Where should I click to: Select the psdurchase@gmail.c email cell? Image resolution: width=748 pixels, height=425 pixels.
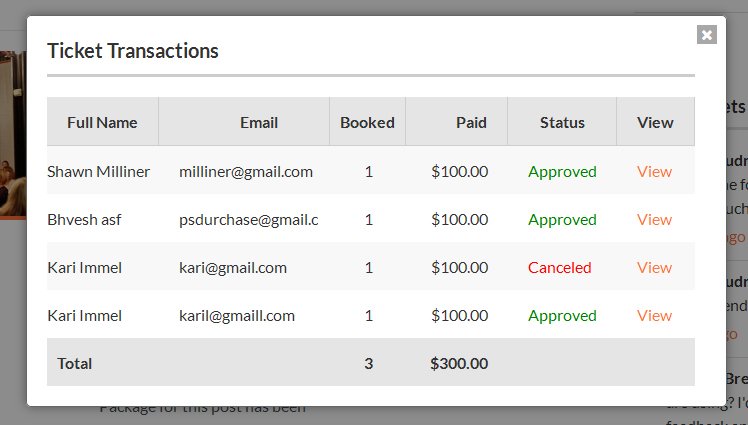click(249, 220)
